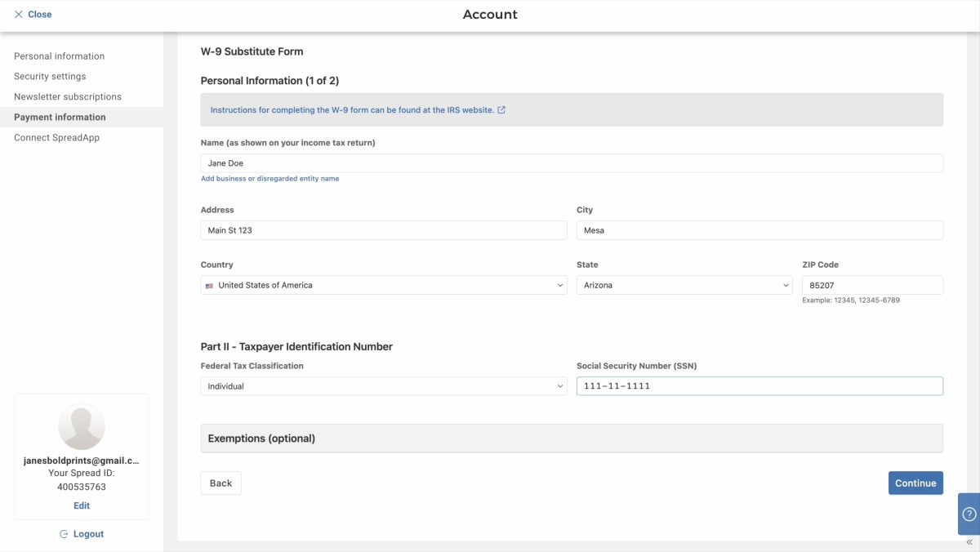Image resolution: width=980 pixels, height=552 pixels.
Task: Open Newsletter subscriptions section
Action: (68, 97)
